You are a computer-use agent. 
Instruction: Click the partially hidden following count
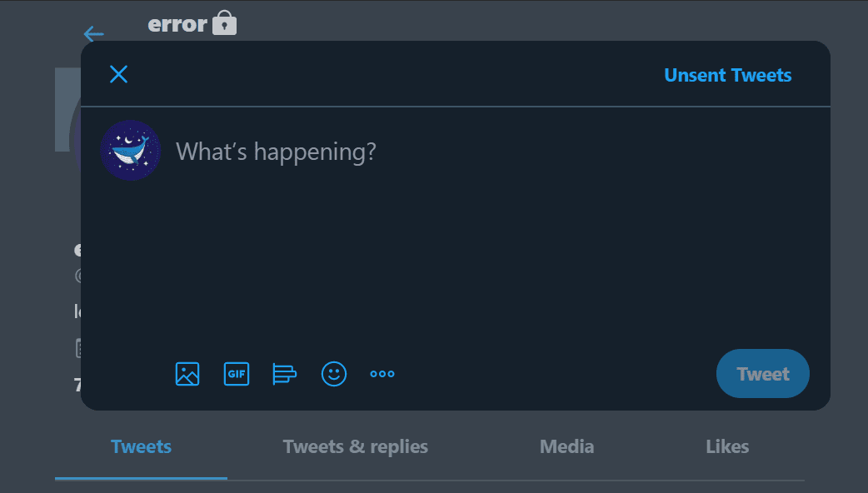point(77,385)
